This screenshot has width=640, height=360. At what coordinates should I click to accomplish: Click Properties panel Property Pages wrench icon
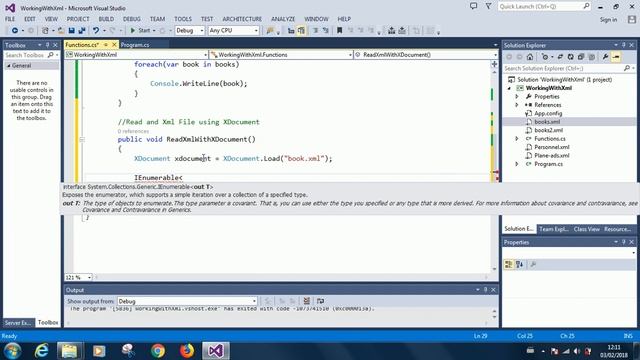pyautogui.click(x=533, y=265)
